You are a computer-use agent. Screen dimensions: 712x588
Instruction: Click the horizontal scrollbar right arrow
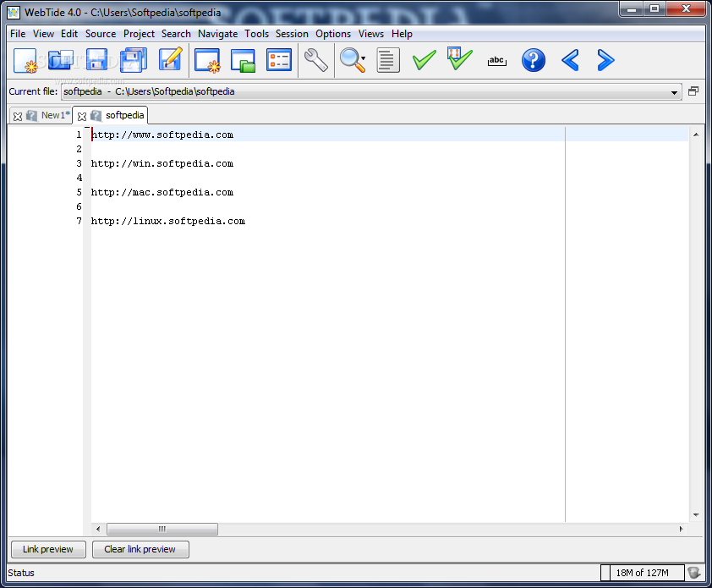pos(681,529)
